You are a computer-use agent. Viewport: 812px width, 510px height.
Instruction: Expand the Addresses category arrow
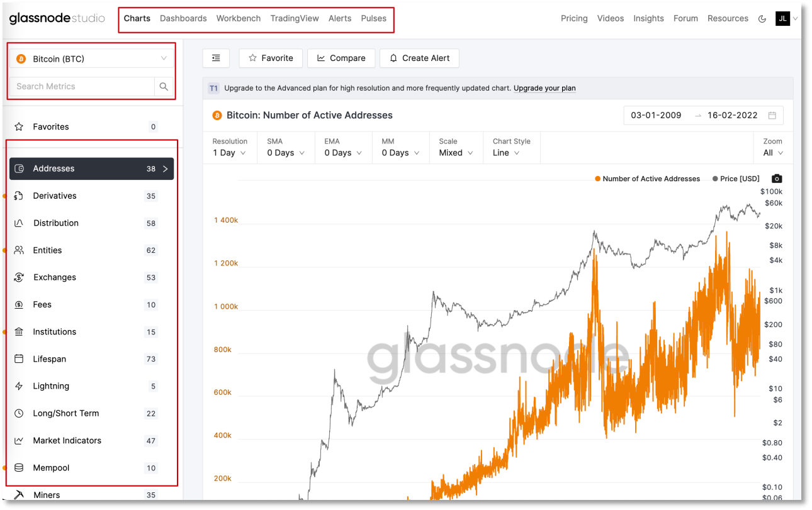pyautogui.click(x=166, y=169)
